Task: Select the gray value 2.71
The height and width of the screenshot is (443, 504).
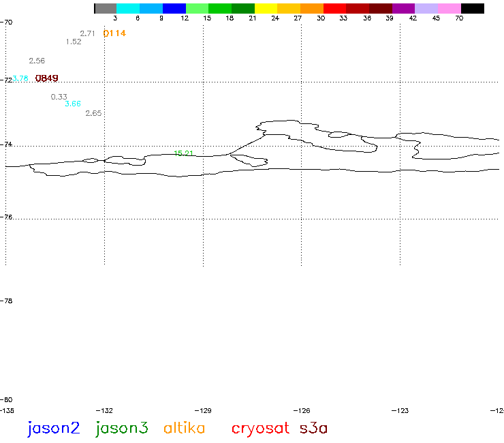Action: pyautogui.click(x=87, y=33)
